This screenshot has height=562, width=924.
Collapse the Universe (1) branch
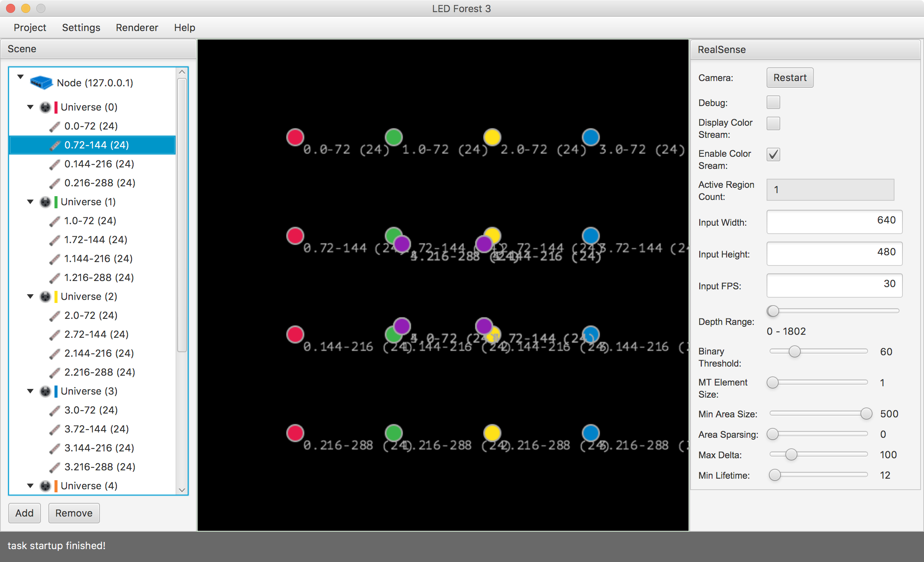click(30, 202)
